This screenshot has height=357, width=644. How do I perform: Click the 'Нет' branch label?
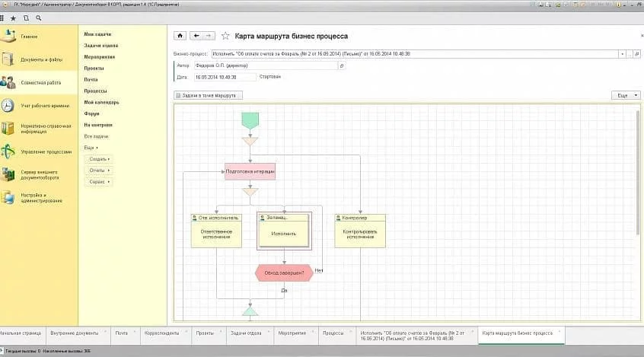[319, 270]
